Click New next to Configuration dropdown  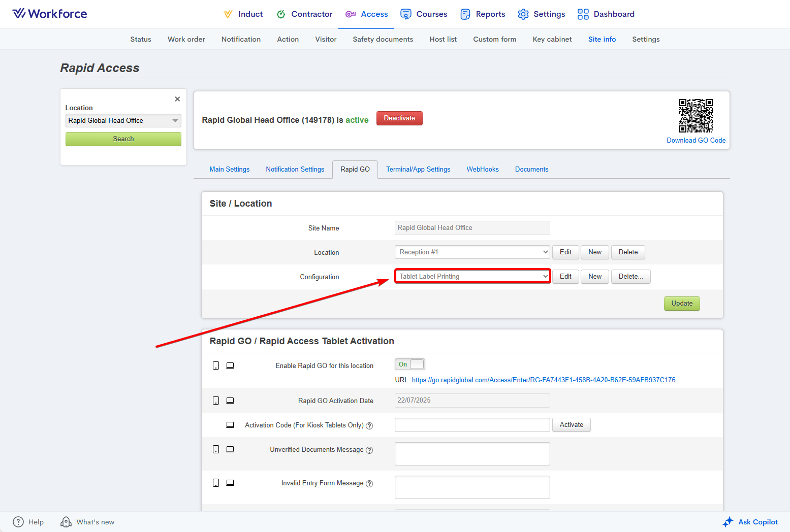point(595,277)
